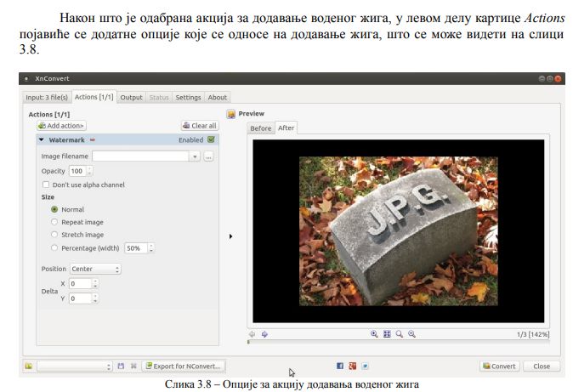
Task: Click the Delta Y value field
Action: click(81, 298)
